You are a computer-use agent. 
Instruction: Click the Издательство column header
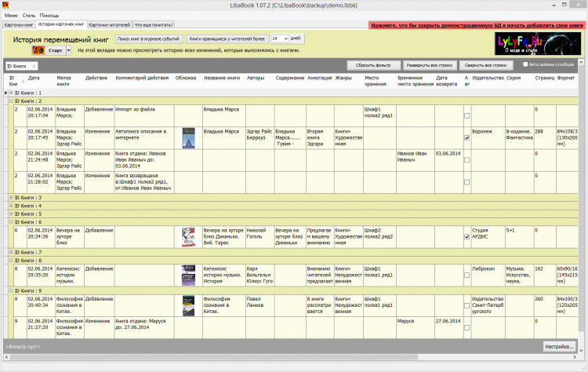pyautogui.click(x=488, y=81)
